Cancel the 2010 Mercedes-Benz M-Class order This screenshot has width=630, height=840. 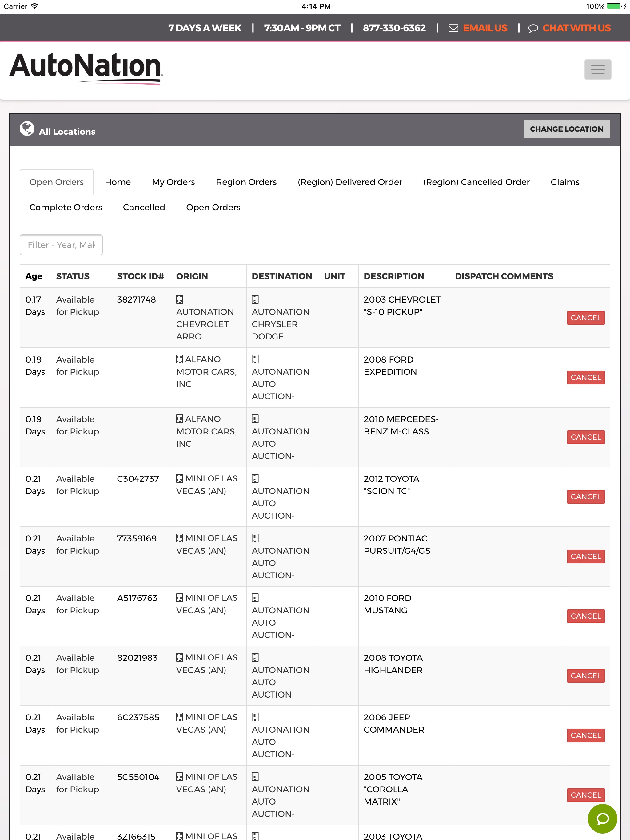(x=585, y=437)
